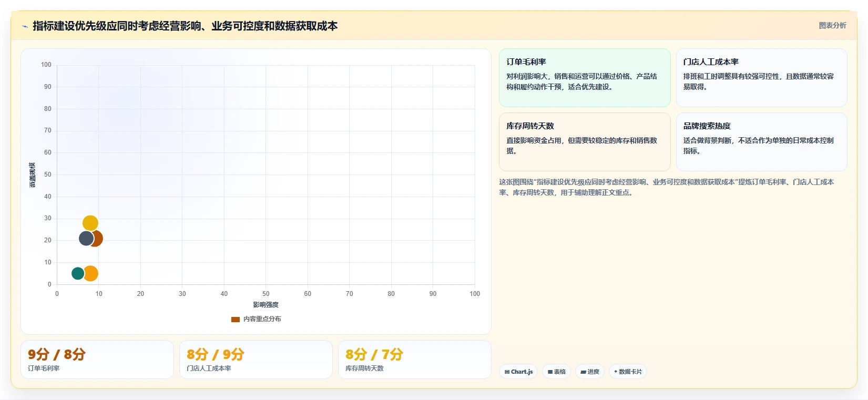
Task: Click the blue lightning icon beside the title
Action: click(25, 26)
